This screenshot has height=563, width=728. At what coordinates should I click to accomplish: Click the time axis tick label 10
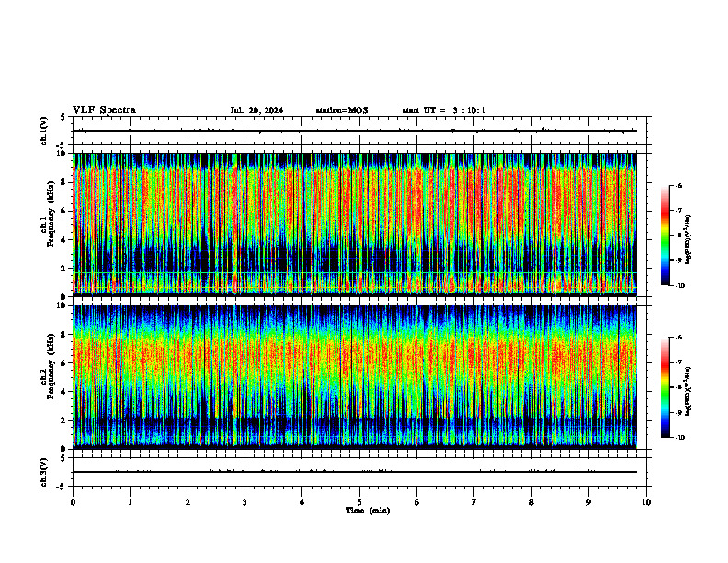click(646, 502)
